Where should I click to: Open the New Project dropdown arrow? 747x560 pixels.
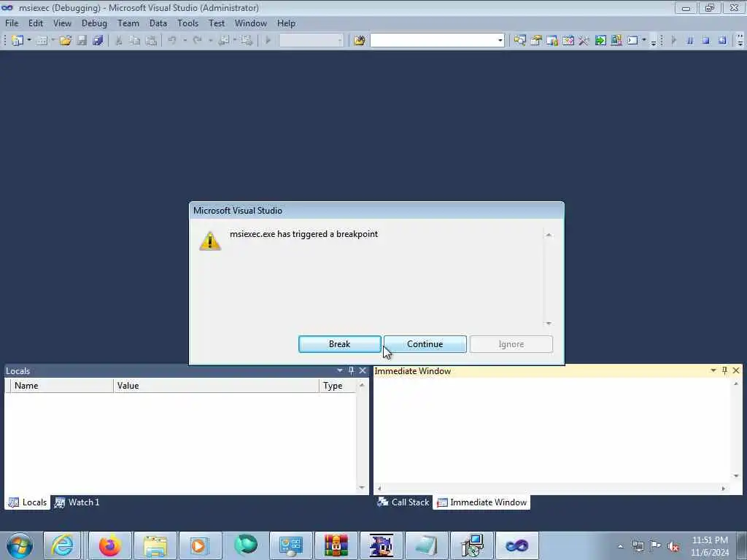pyautogui.click(x=29, y=41)
